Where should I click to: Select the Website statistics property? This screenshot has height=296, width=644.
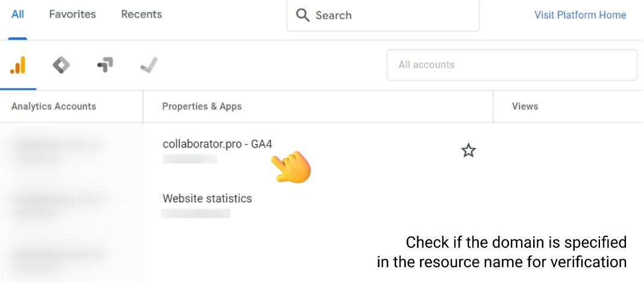pos(207,198)
